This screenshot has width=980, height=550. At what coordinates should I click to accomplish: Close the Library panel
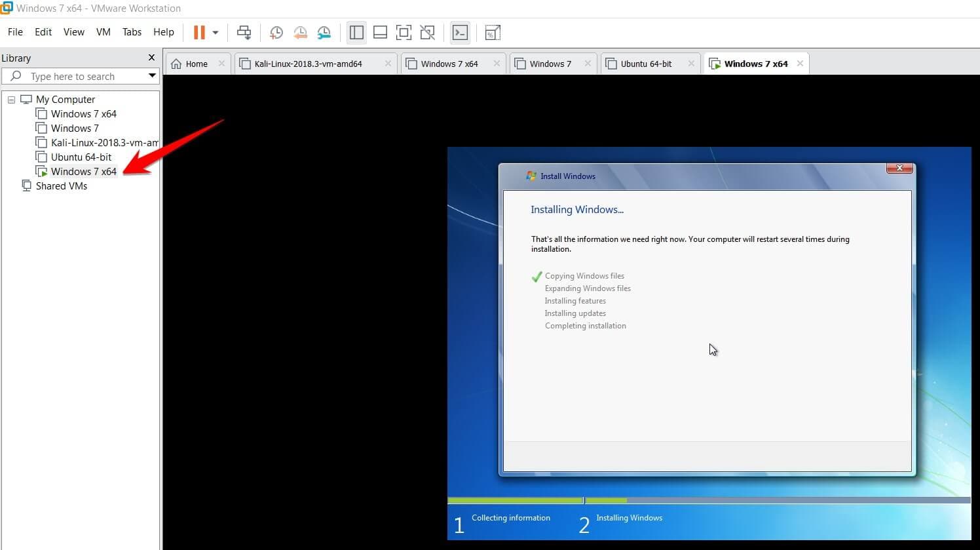(x=152, y=58)
